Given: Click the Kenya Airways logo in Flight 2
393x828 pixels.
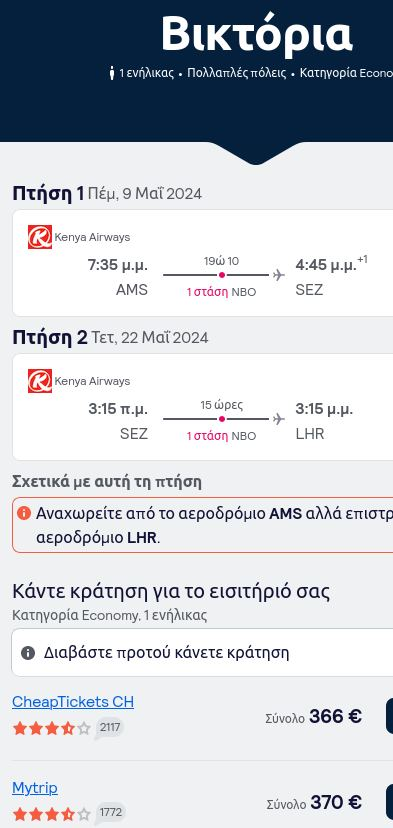Looking at the screenshot, I should click(40, 381).
